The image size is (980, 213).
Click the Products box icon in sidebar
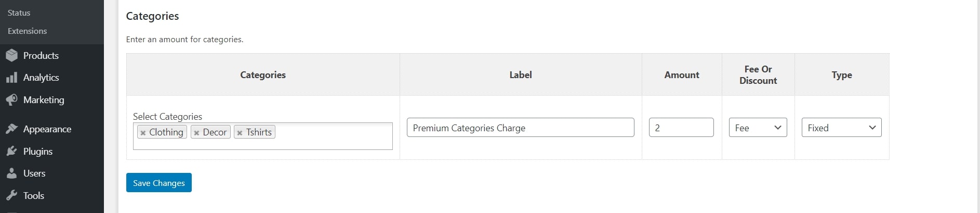point(11,55)
